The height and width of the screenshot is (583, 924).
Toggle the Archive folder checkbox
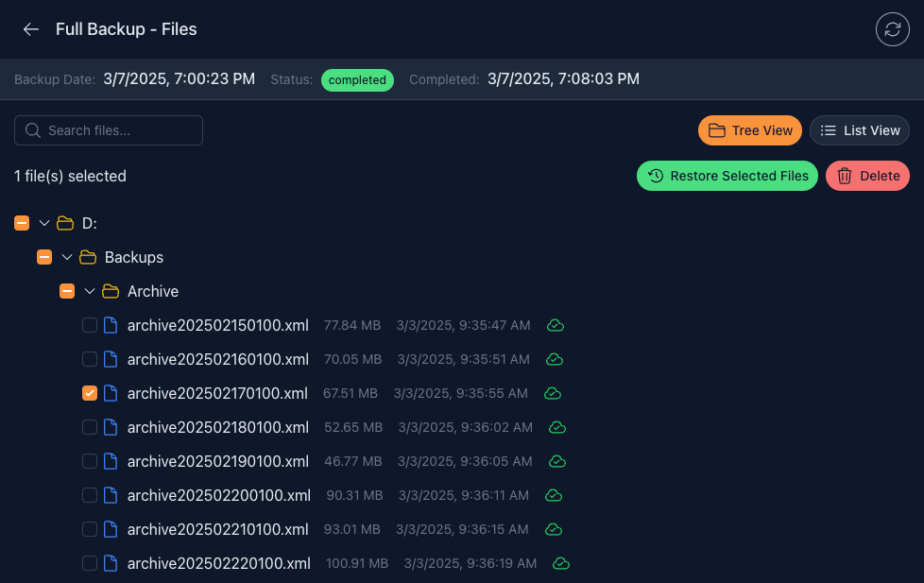click(x=67, y=291)
